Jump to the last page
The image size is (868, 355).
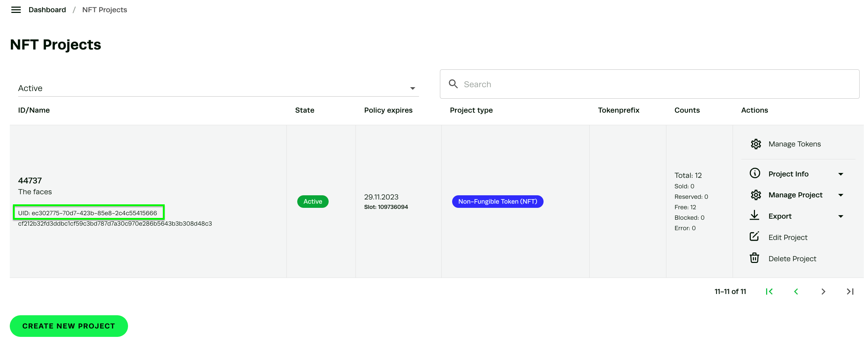point(850,292)
